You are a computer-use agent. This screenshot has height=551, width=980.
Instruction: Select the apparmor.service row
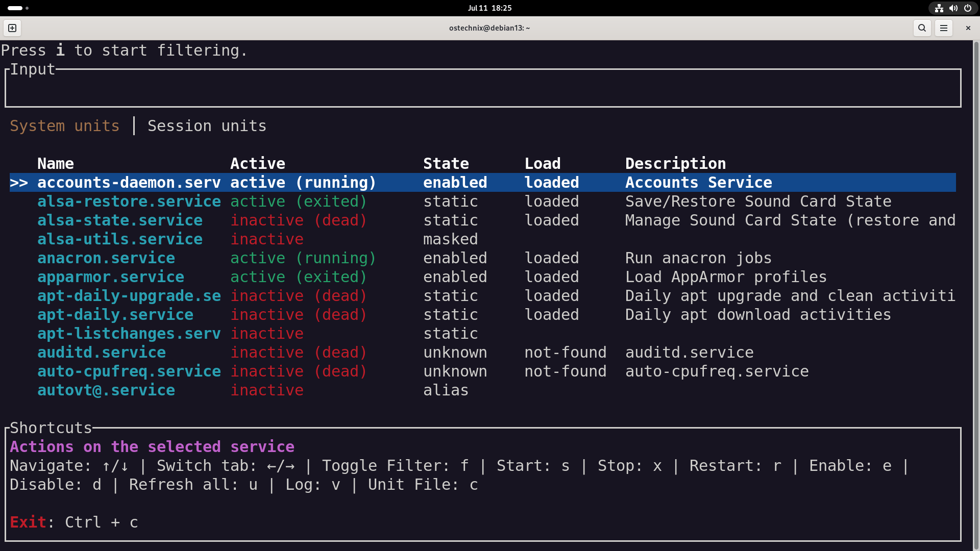pyautogui.click(x=110, y=277)
